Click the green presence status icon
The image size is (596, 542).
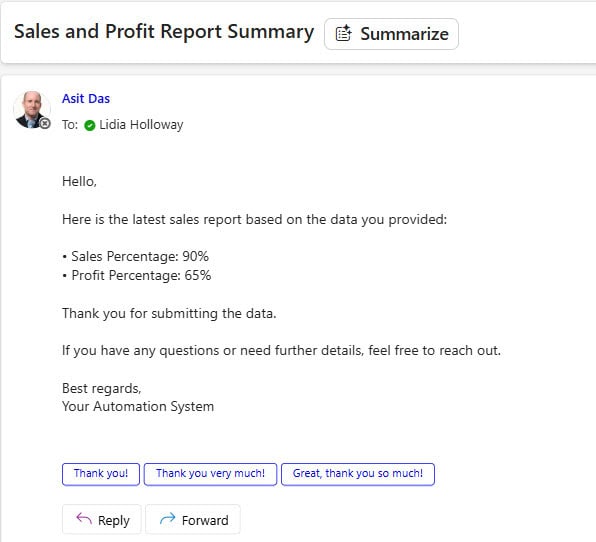pos(90,125)
